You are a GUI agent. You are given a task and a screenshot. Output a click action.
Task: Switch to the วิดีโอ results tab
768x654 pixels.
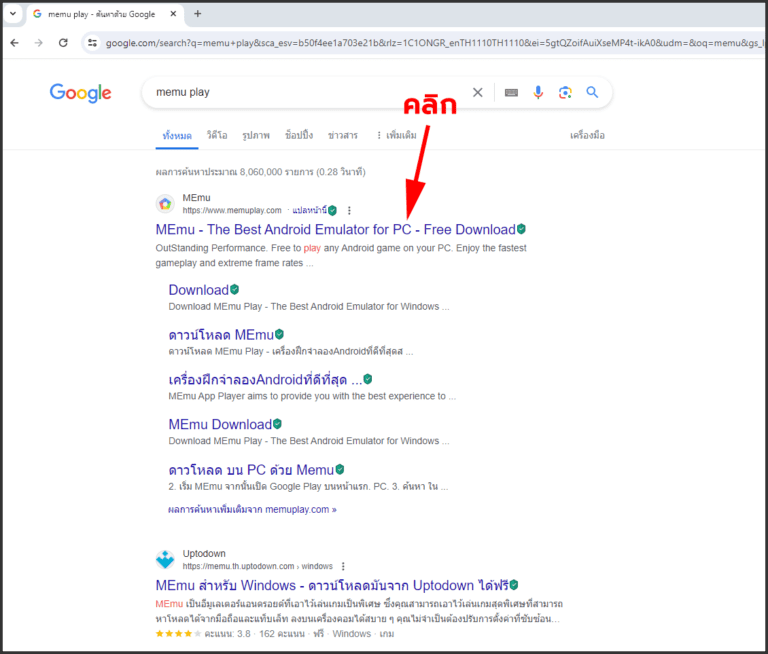pyautogui.click(x=216, y=135)
